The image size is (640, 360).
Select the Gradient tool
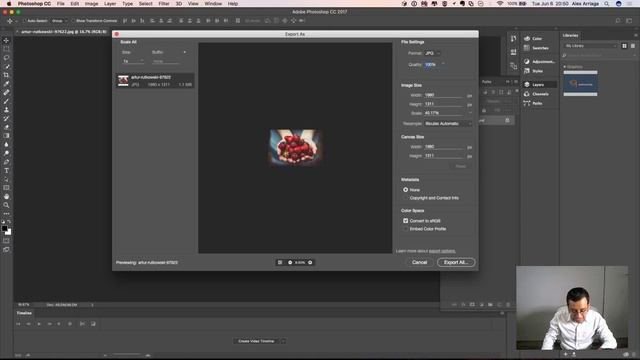tap(6, 136)
